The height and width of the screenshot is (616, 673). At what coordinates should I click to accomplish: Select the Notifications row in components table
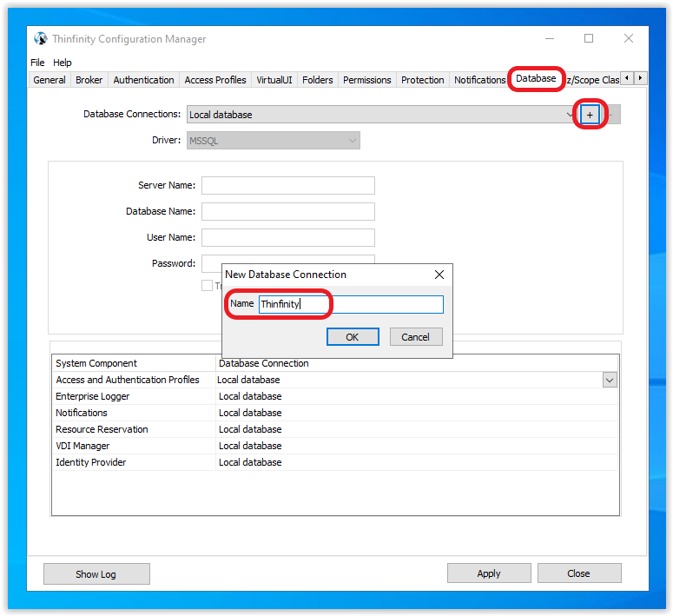[x=335, y=413]
